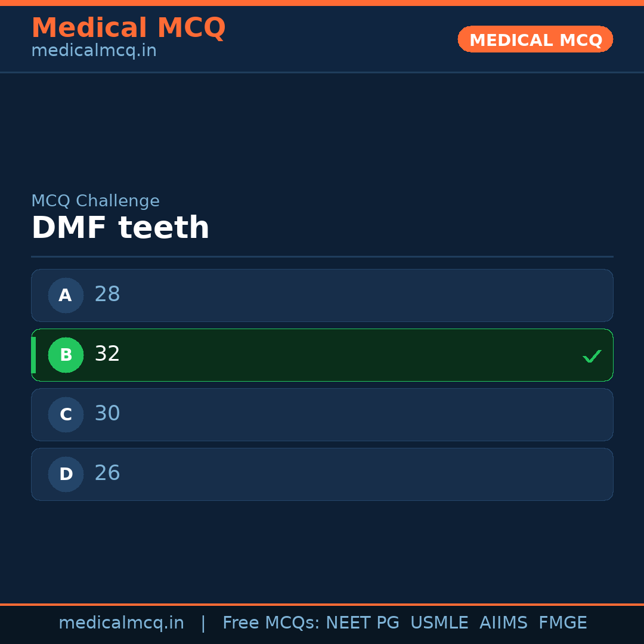Expand the DMF teeth question heading
The height and width of the screenshot is (644, 644).
coord(120,227)
